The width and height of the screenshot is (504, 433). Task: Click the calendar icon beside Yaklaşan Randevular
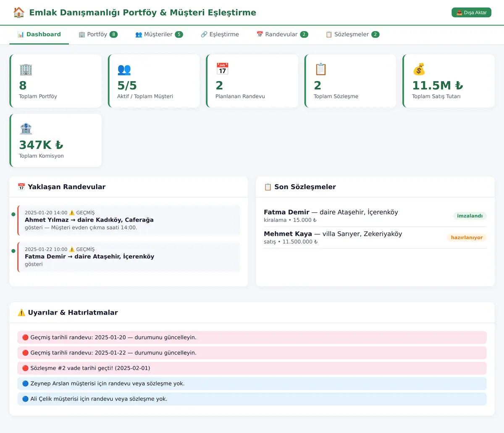tap(21, 187)
